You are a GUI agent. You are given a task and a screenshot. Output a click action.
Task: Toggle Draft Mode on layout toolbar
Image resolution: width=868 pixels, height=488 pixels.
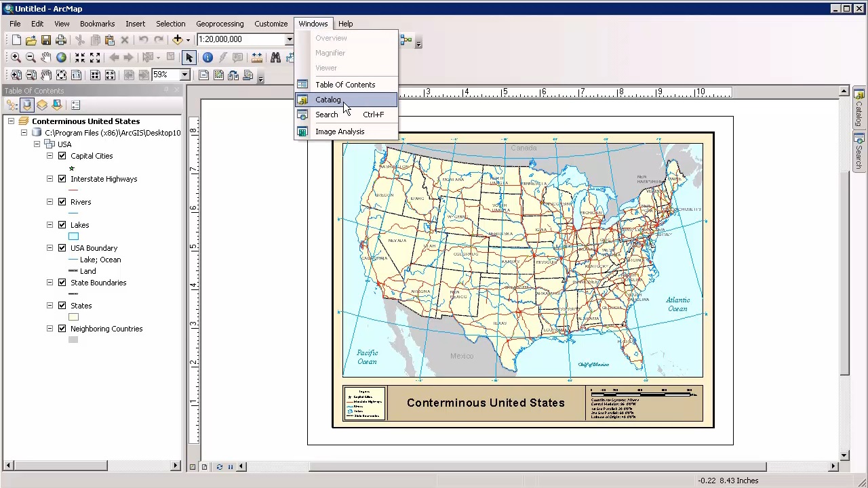203,75
